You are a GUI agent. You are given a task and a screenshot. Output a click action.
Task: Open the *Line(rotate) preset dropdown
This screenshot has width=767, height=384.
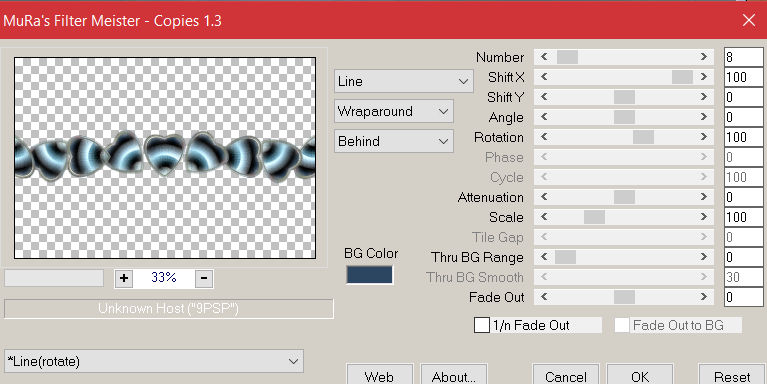point(154,361)
